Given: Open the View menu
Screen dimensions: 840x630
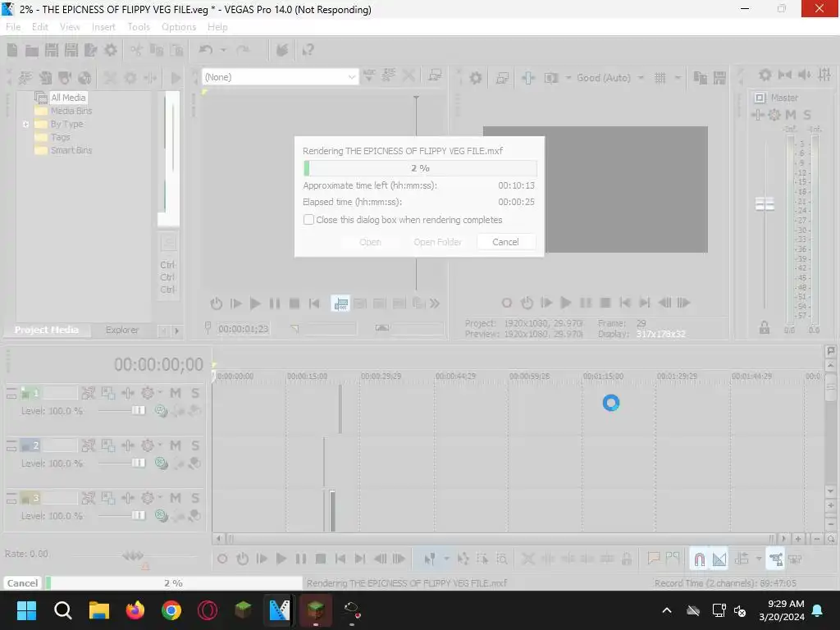Looking at the screenshot, I should pyautogui.click(x=70, y=27).
